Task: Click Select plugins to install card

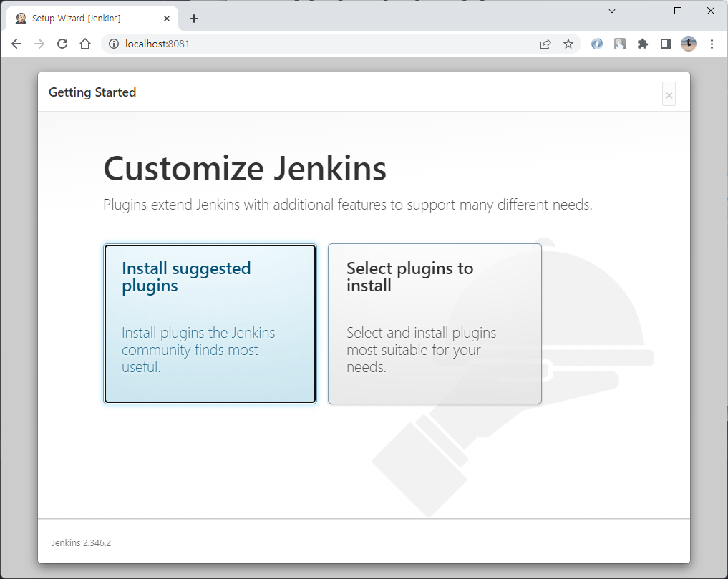Action: click(435, 323)
